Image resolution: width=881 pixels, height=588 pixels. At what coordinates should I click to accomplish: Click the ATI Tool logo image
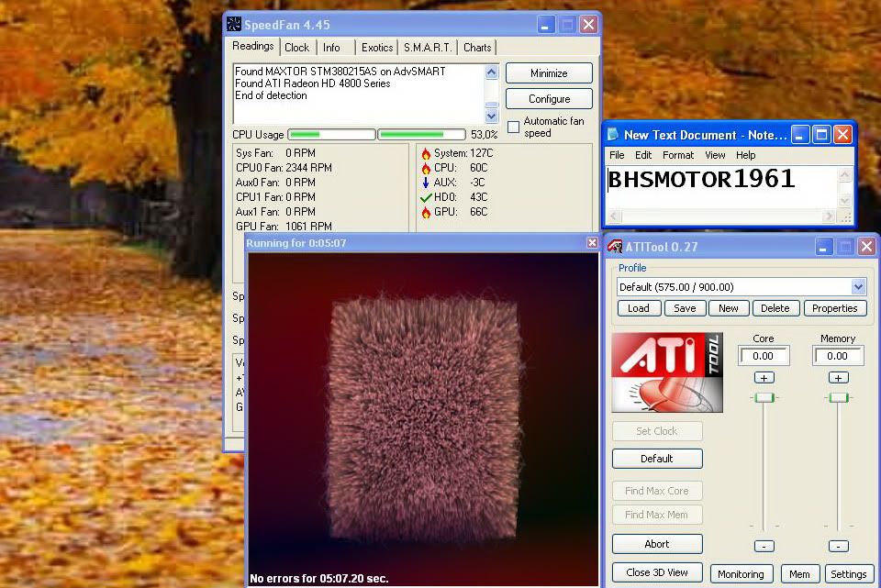(x=667, y=372)
